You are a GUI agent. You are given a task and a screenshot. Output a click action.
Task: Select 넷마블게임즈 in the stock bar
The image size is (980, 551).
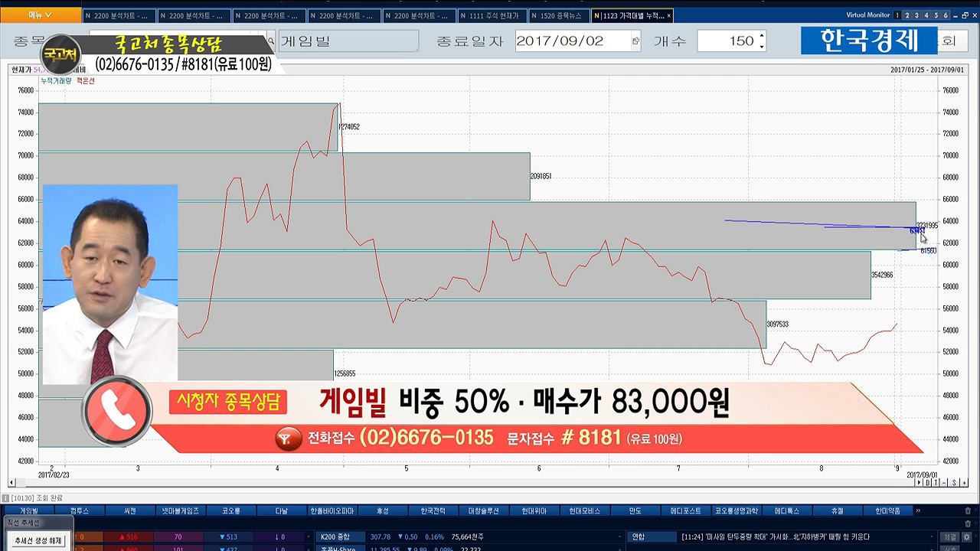180,511
